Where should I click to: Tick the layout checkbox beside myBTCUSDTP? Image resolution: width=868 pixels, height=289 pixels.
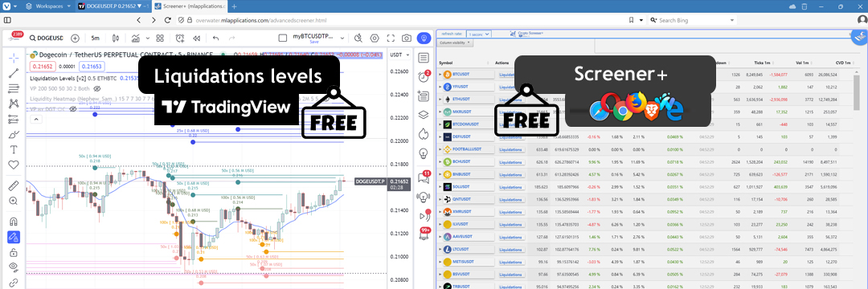click(x=283, y=38)
